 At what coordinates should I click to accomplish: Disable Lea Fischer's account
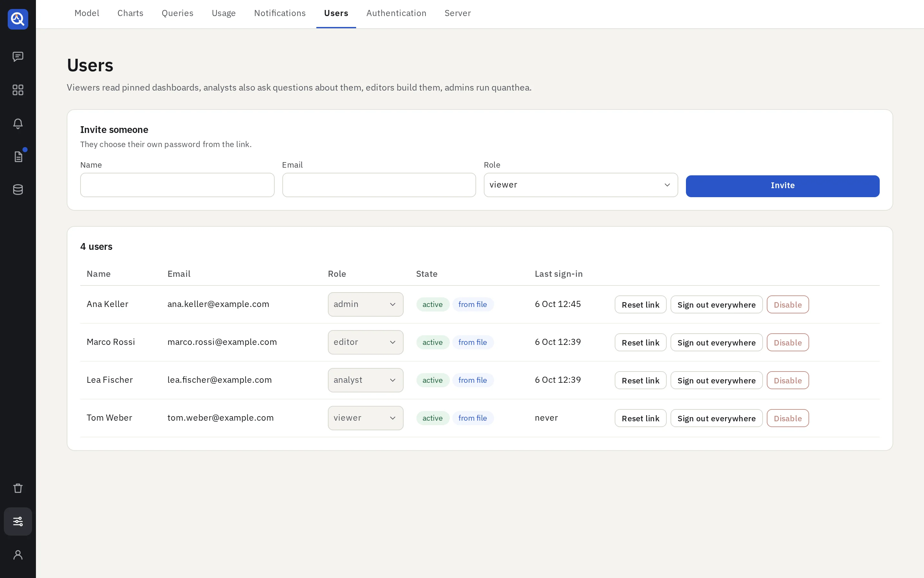(x=788, y=380)
